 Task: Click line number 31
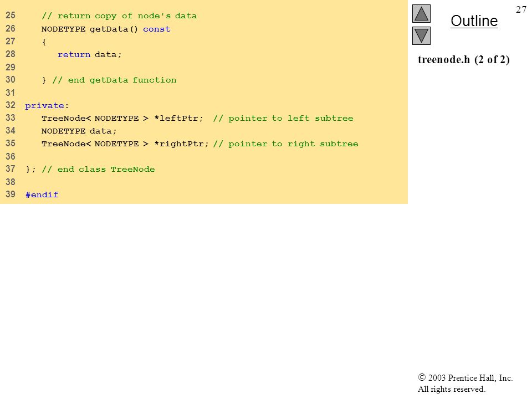[x=11, y=93]
